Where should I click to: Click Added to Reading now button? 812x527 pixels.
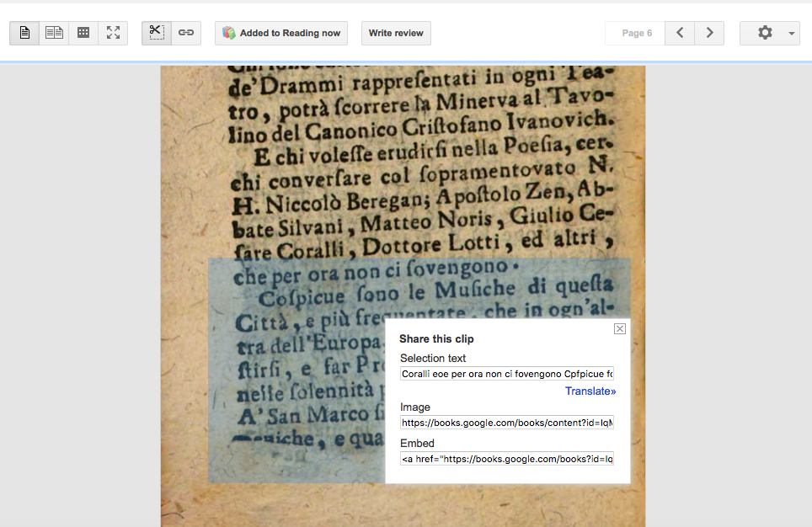coord(281,33)
